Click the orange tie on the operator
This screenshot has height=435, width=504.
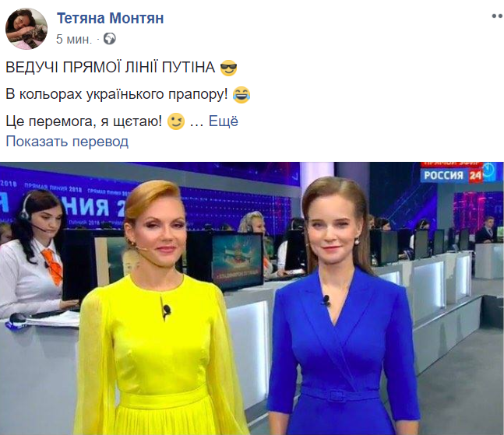click(53, 266)
